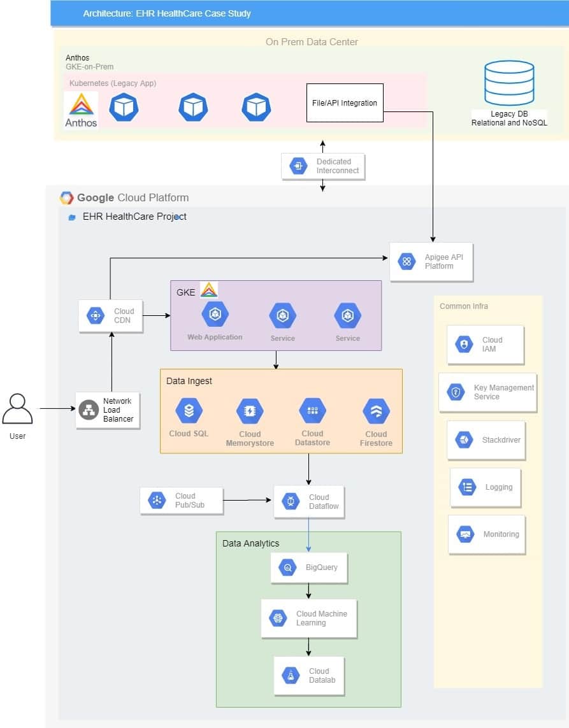Click the 'Common Infra' panel heading

[464, 306]
